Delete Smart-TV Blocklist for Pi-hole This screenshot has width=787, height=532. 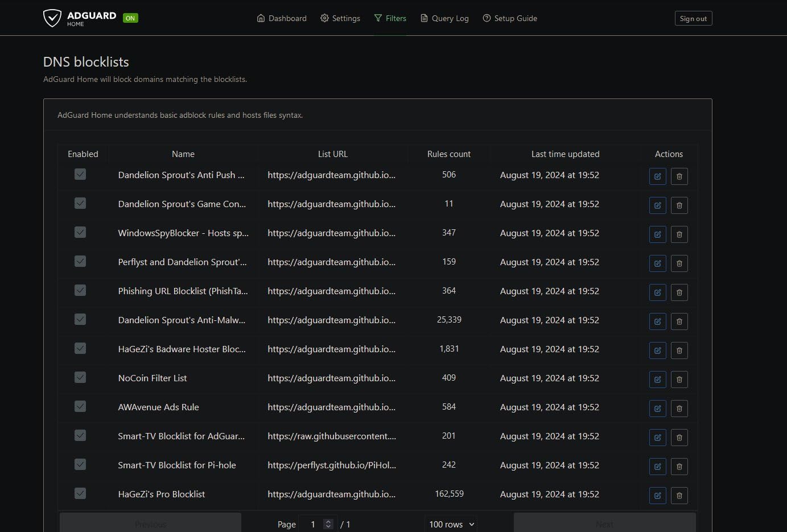pyautogui.click(x=679, y=467)
